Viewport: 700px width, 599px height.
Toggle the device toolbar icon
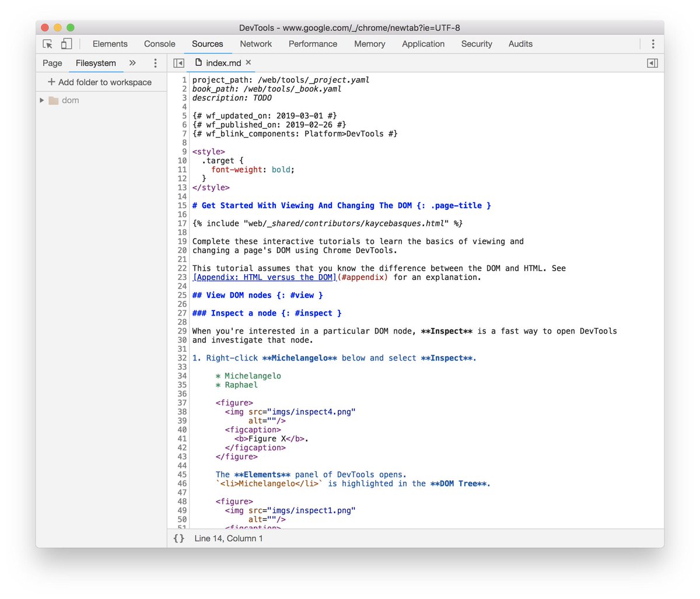click(66, 44)
